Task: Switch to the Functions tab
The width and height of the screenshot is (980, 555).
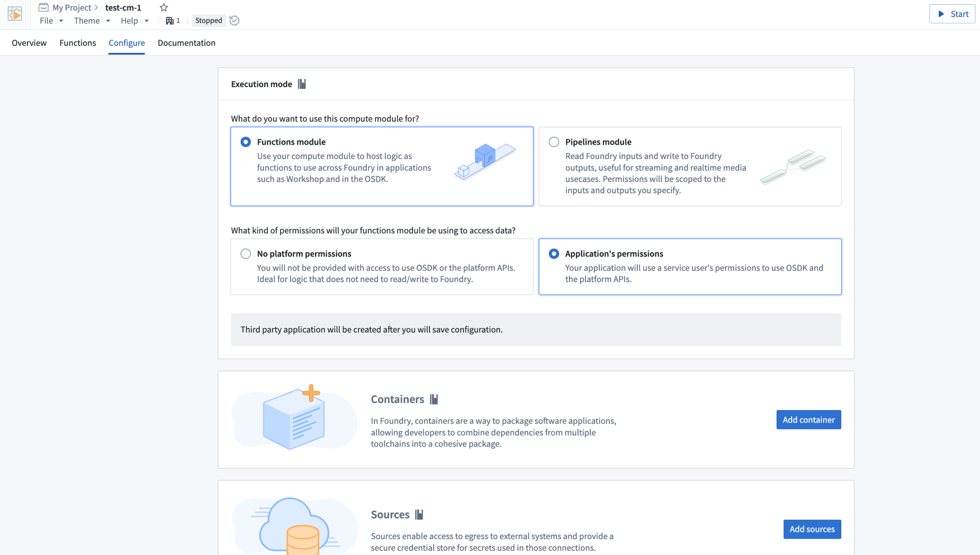Action: pos(77,43)
